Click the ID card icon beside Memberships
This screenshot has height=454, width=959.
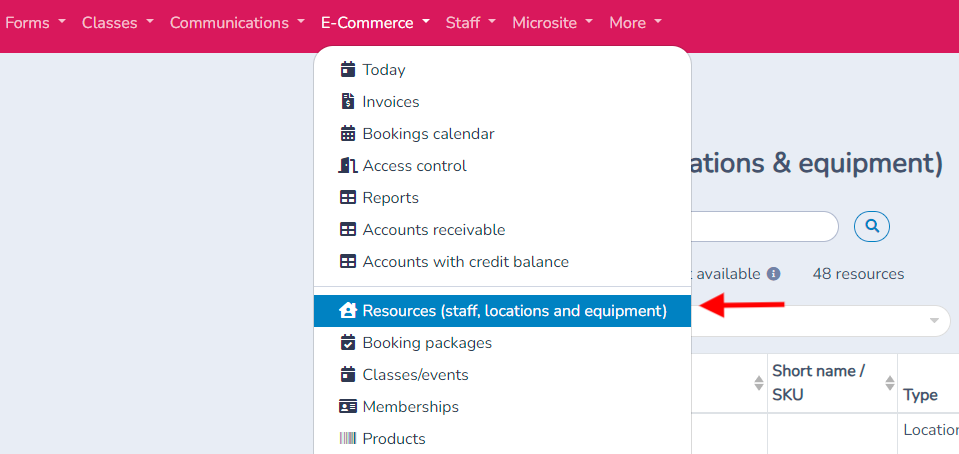347,406
